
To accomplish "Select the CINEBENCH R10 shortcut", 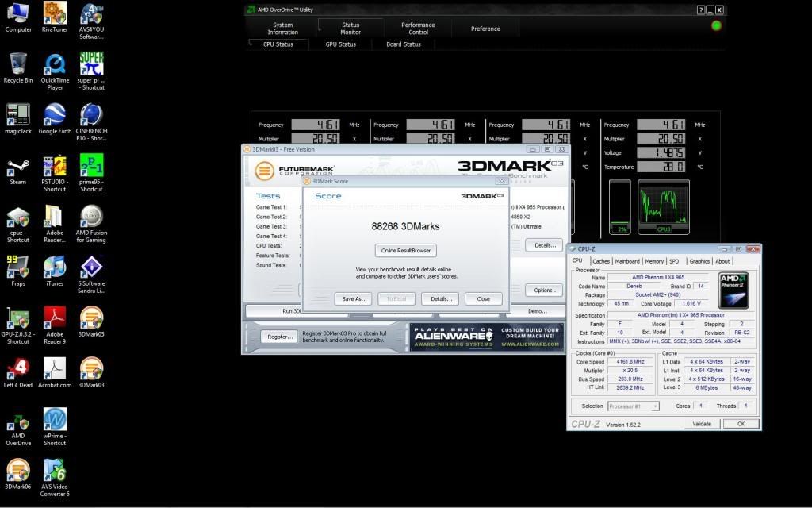I will click(x=92, y=123).
